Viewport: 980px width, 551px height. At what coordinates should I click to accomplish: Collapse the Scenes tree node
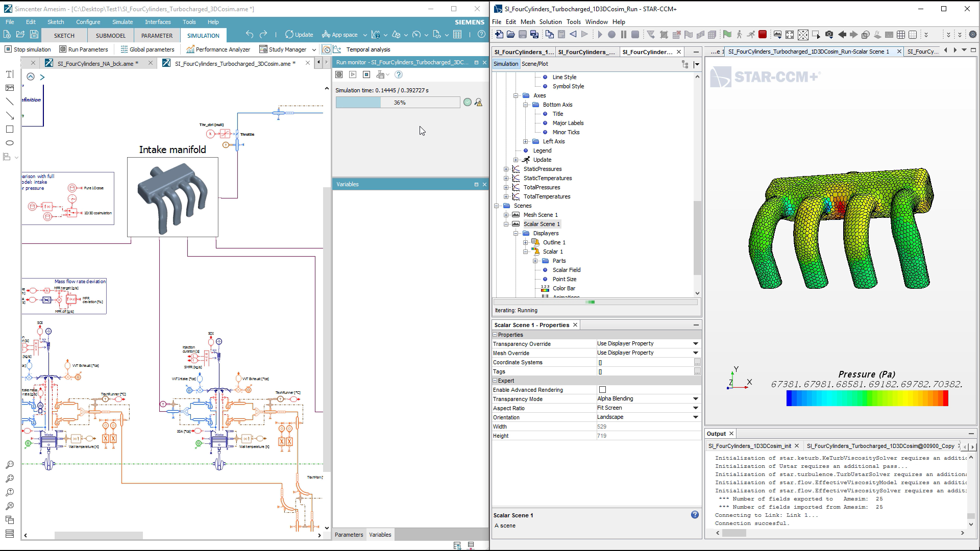(497, 206)
